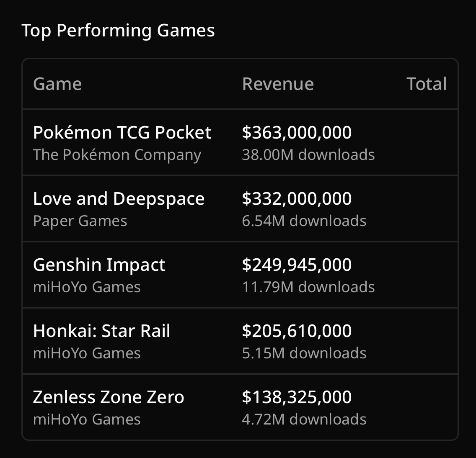The width and height of the screenshot is (476, 458).
Task: Click the Paper Games publisher name
Action: tap(80, 221)
